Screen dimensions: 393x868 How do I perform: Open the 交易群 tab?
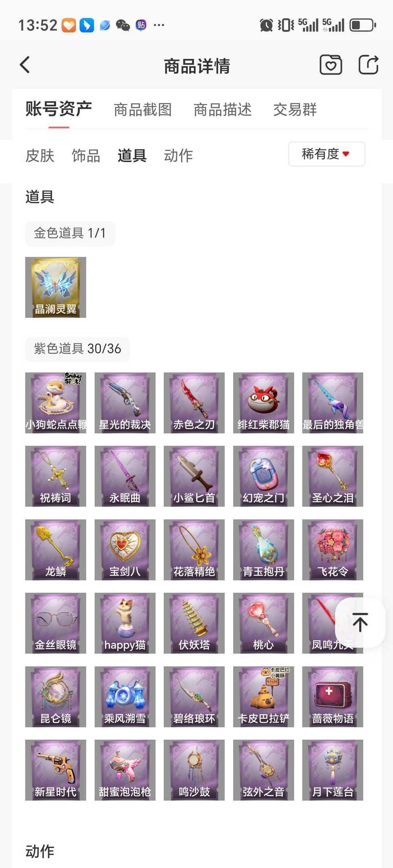point(295,109)
